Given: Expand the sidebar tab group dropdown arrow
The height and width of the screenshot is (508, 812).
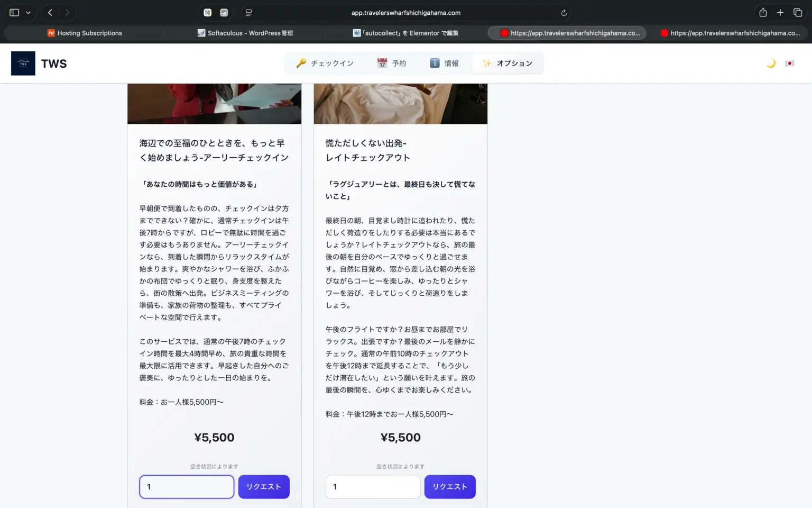Looking at the screenshot, I should point(29,13).
